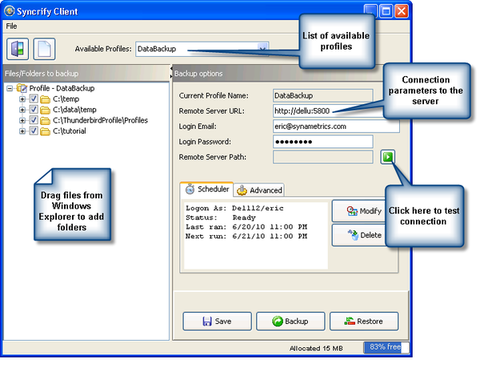Collapse the Profile - DataBackup tree node
Viewport: 480px width, 368px height.
click(10, 88)
